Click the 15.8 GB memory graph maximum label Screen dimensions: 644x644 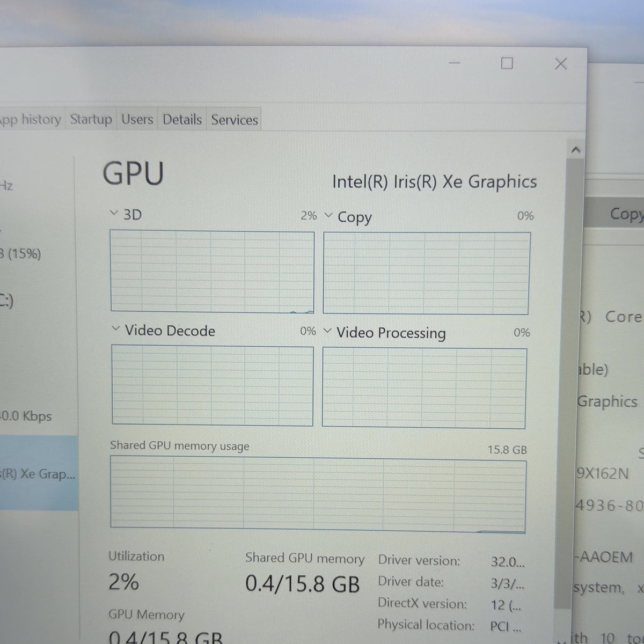(507, 450)
